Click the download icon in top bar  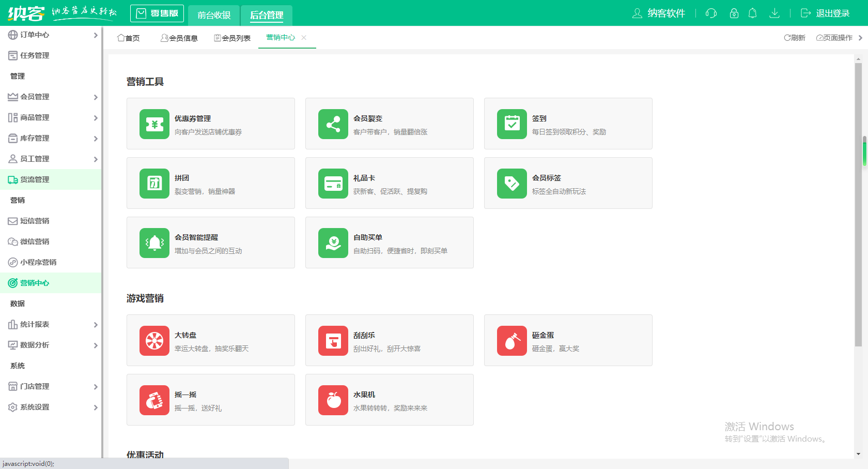(774, 13)
